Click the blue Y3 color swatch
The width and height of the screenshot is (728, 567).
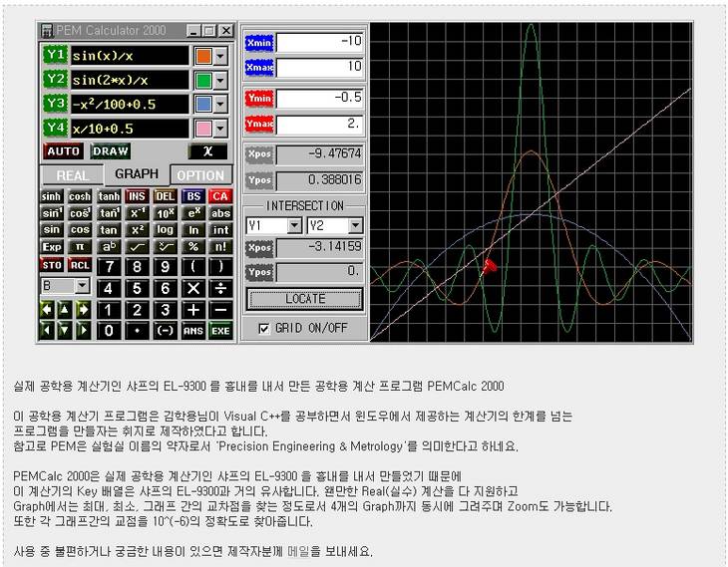click(203, 105)
